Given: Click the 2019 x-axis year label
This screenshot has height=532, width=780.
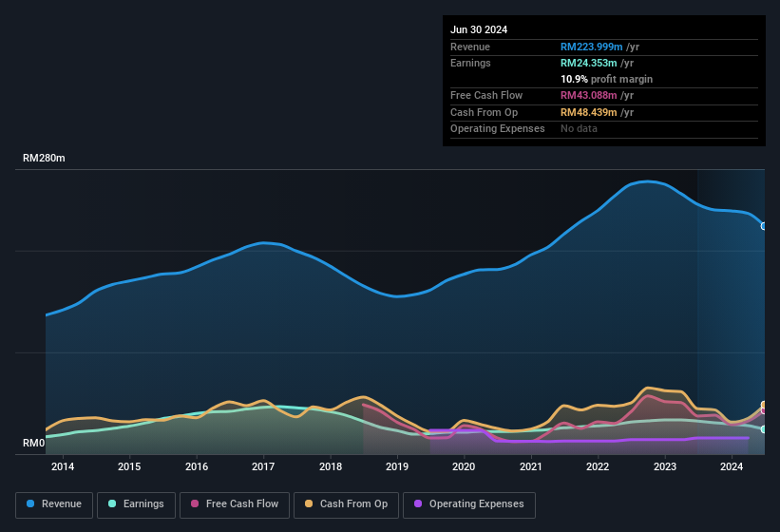Looking at the screenshot, I should coord(397,466).
